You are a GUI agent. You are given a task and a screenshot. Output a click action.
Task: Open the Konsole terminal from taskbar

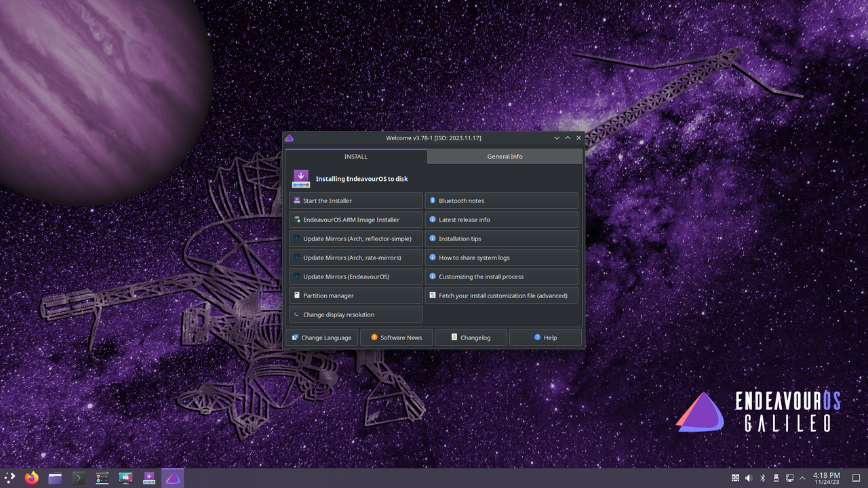point(79,478)
